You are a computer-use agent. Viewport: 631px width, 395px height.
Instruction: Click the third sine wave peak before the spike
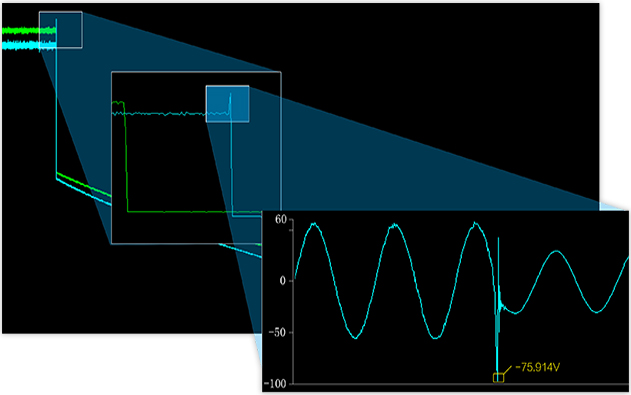(x=476, y=223)
